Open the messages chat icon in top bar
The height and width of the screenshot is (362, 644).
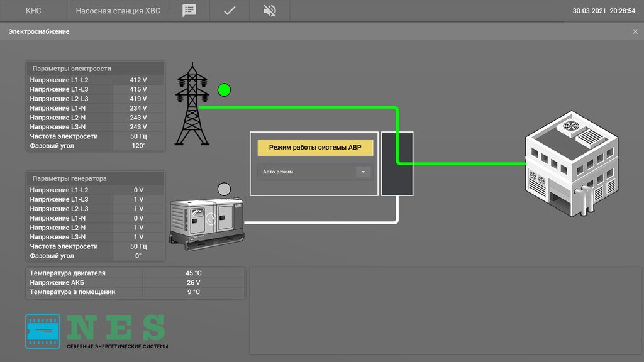[189, 11]
